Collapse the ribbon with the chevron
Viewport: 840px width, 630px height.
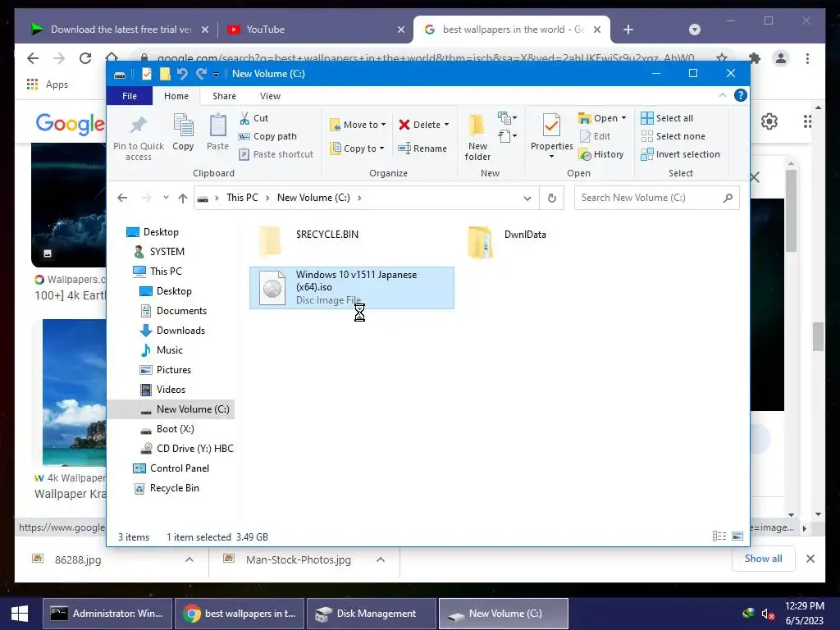(x=723, y=95)
